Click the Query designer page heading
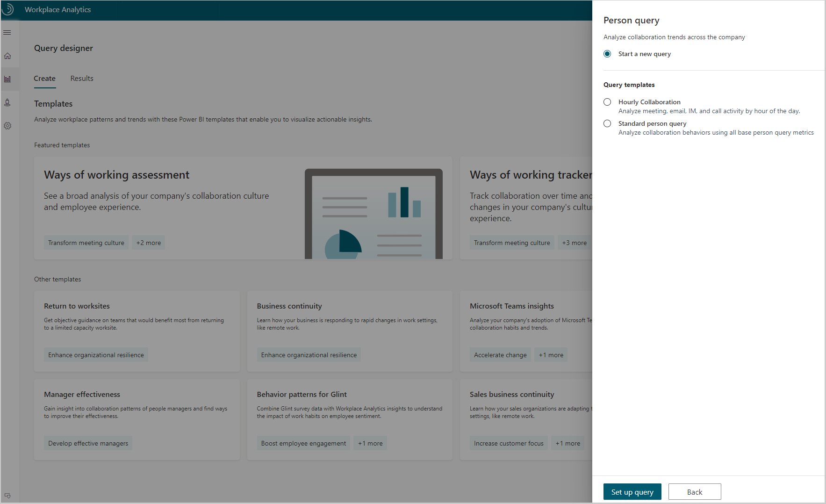The image size is (826, 504). point(64,48)
